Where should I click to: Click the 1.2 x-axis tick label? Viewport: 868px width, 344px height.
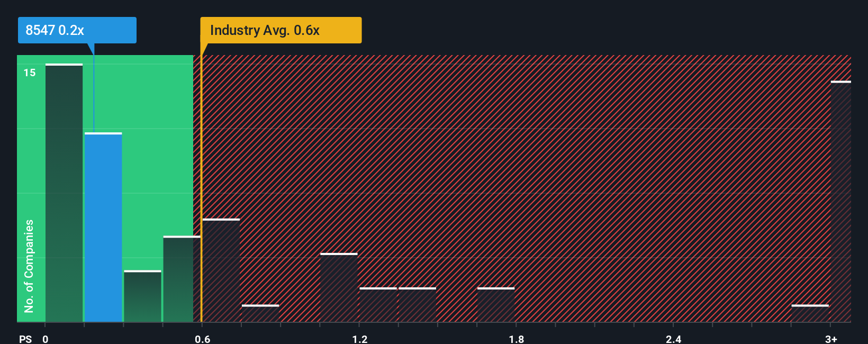tap(359, 339)
